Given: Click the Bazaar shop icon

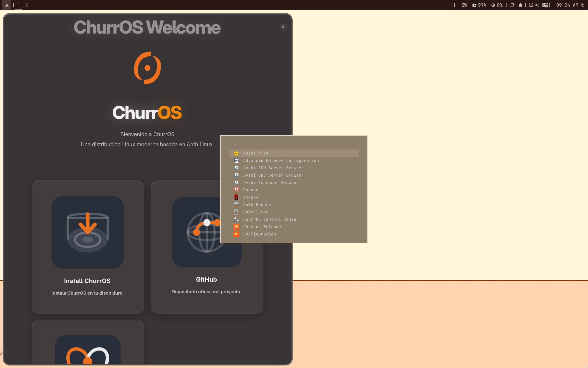Looking at the screenshot, I should point(236,190).
